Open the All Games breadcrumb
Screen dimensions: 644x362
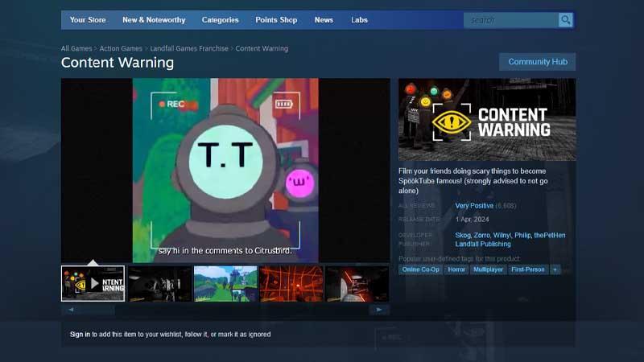(76, 48)
